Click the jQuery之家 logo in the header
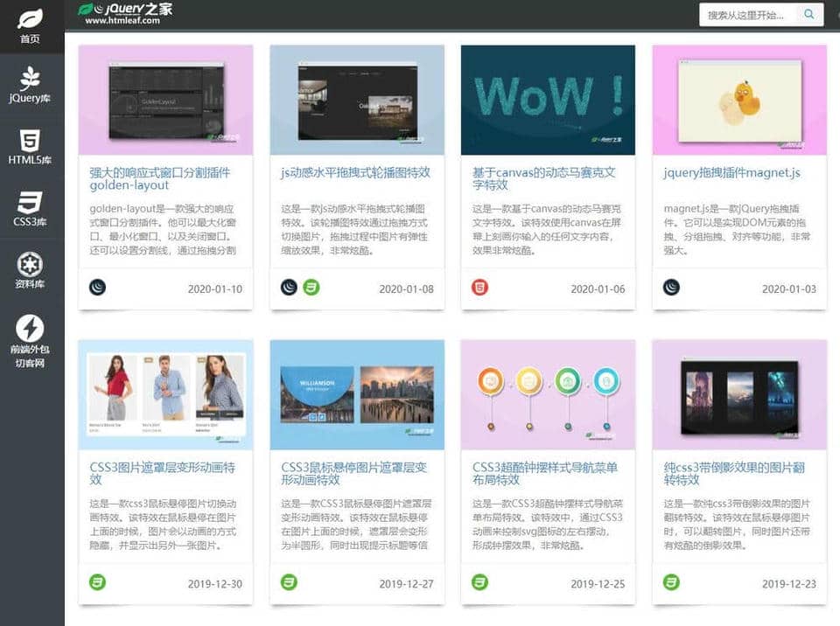This screenshot has width=840, height=626. click(x=125, y=12)
